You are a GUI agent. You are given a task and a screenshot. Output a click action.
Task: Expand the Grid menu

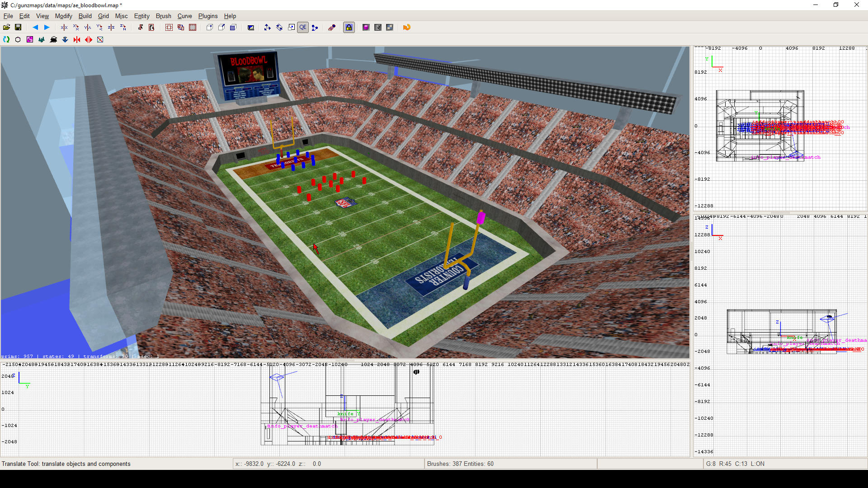[x=104, y=16]
